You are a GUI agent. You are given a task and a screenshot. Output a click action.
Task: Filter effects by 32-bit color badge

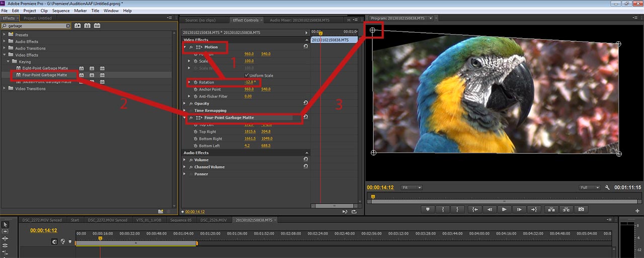[87, 26]
